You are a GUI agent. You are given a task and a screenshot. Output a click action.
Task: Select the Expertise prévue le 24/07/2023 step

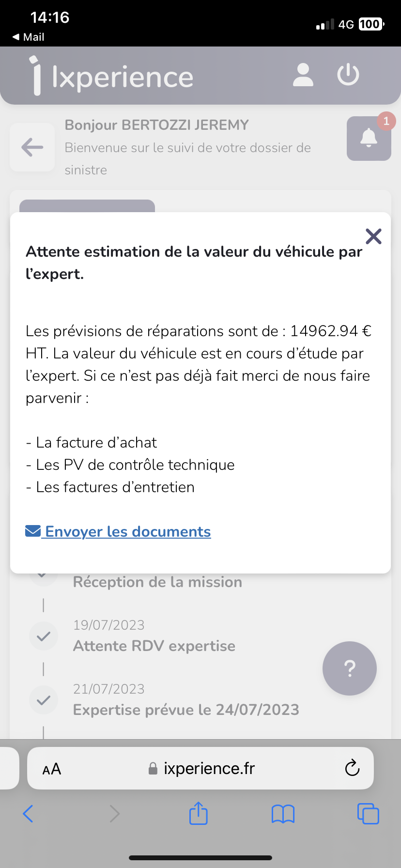coord(186,710)
